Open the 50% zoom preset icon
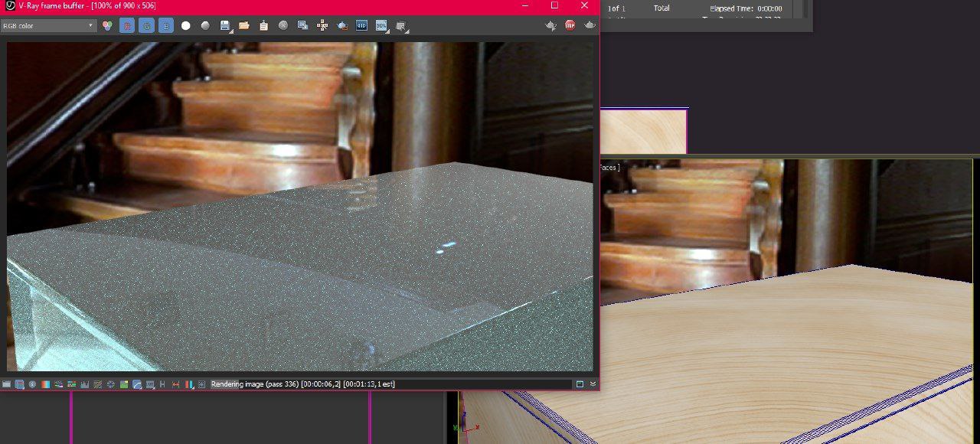The image size is (980, 444). pyautogui.click(x=381, y=25)
